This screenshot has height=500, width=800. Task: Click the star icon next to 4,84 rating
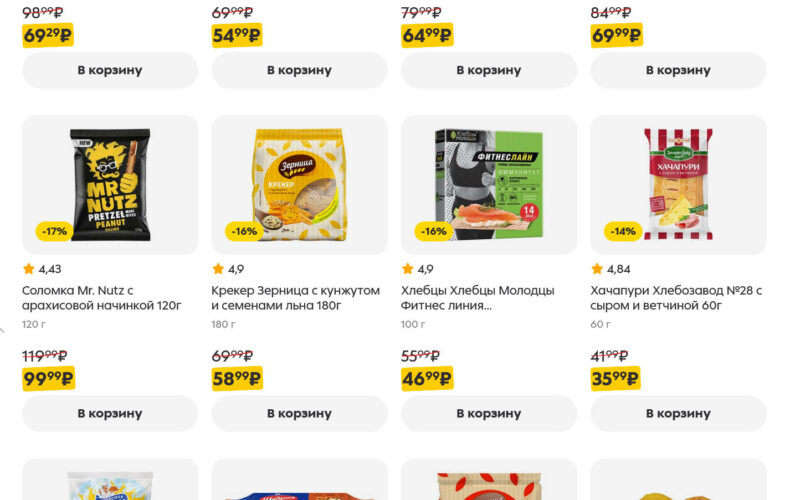coord(597,268)
